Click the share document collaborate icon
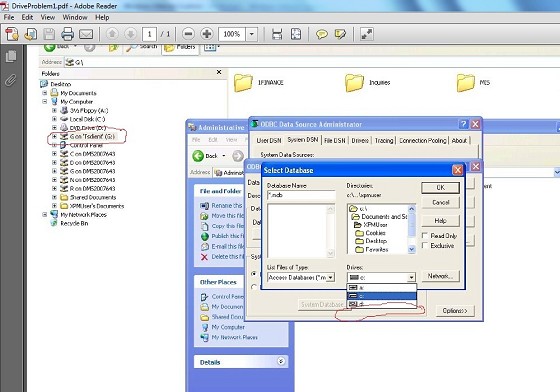The width and height of the screenshot is (560, 392). click(31, 34)
